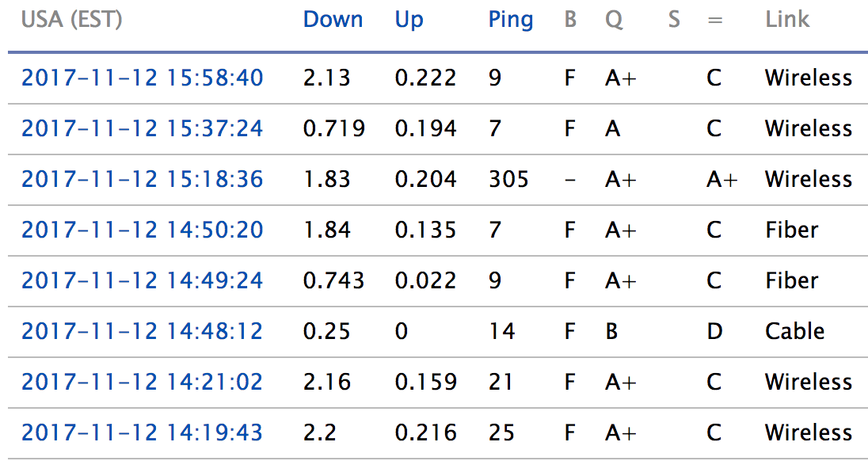Screen dimensions: 868x461
Task: Open the 2017-11-12 15:37:24 test result
Action: tap(142, 128)
